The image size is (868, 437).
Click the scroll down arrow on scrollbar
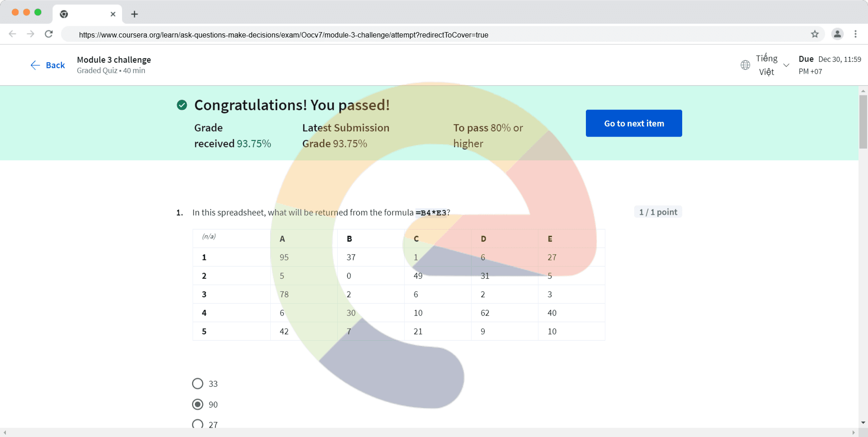point(863,423)
